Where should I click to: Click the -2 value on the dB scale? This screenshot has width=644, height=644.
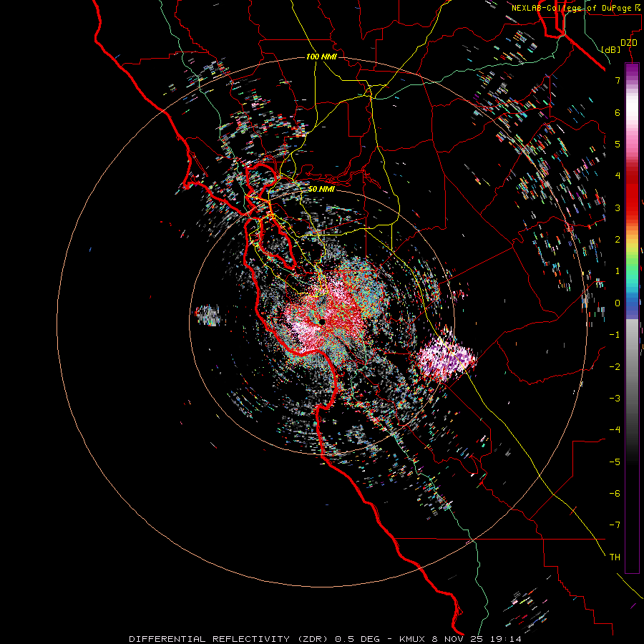pyautogui.click(x=615, y=367)
